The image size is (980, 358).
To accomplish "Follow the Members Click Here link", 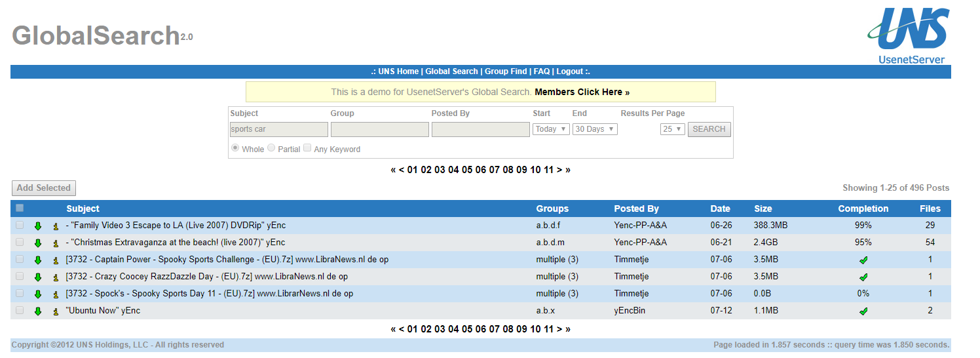I will [x=582, y=92].
